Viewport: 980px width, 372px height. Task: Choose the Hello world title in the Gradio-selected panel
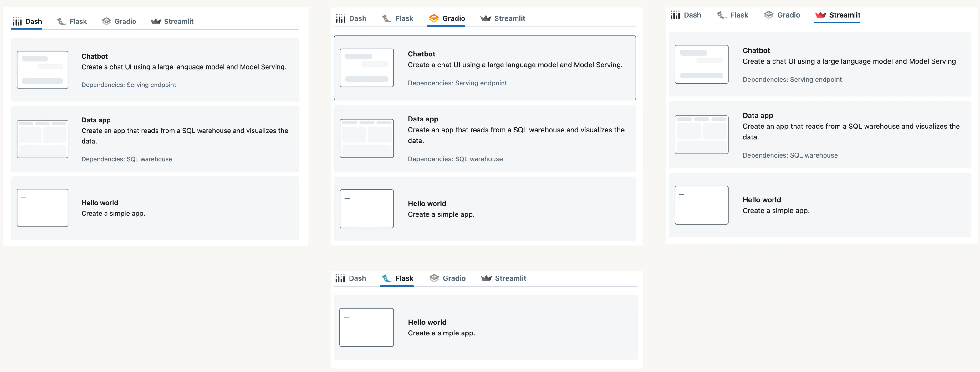[x=427, y=204]
